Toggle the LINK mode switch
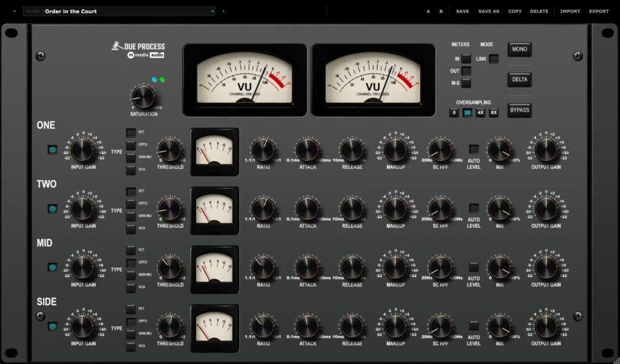Screen dimensions: 620x364 (x=494, y=59)
